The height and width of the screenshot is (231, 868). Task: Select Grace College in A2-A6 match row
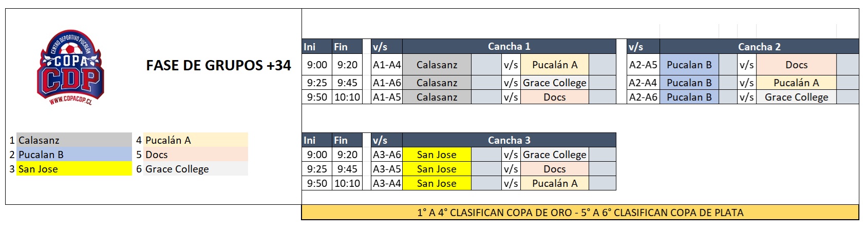tap(796, 97)
